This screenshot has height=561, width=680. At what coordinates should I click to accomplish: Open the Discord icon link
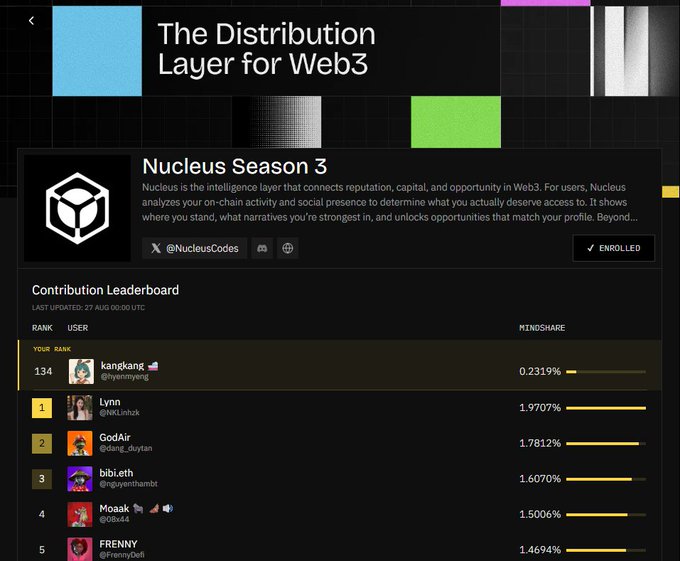pyautogui.click(x=262, y=248)
